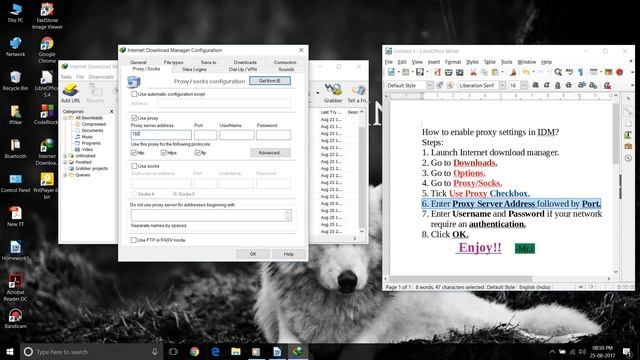Click the Cut scissors icon in Writer toolbar
Screen dimensions: 640x360
coord(473,72)
